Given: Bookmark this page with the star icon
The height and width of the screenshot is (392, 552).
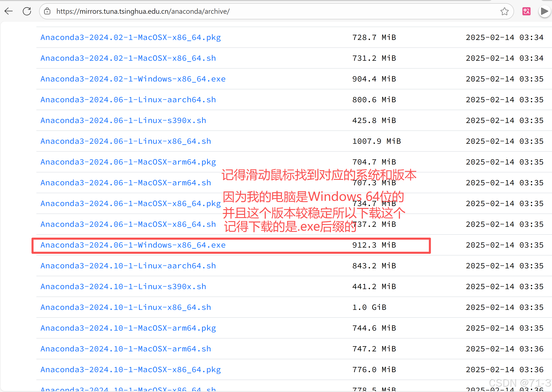Looking at the screenshot, I should (x=504, y=11).
